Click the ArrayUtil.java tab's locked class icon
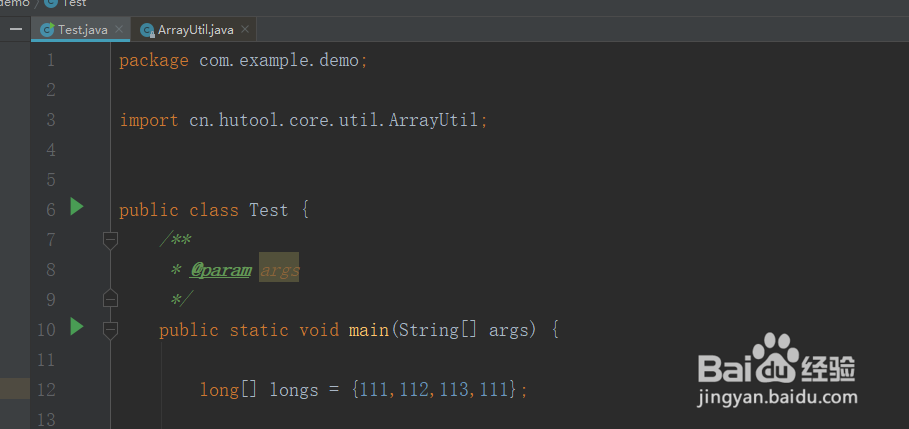This screenshot has width=909, height=429. 147,30
